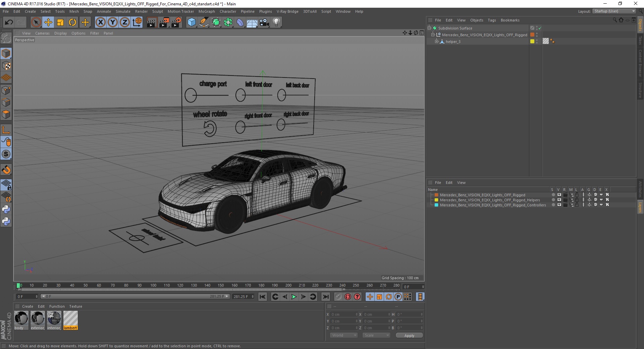Toggle X axis lock

[x=100, y=22]
